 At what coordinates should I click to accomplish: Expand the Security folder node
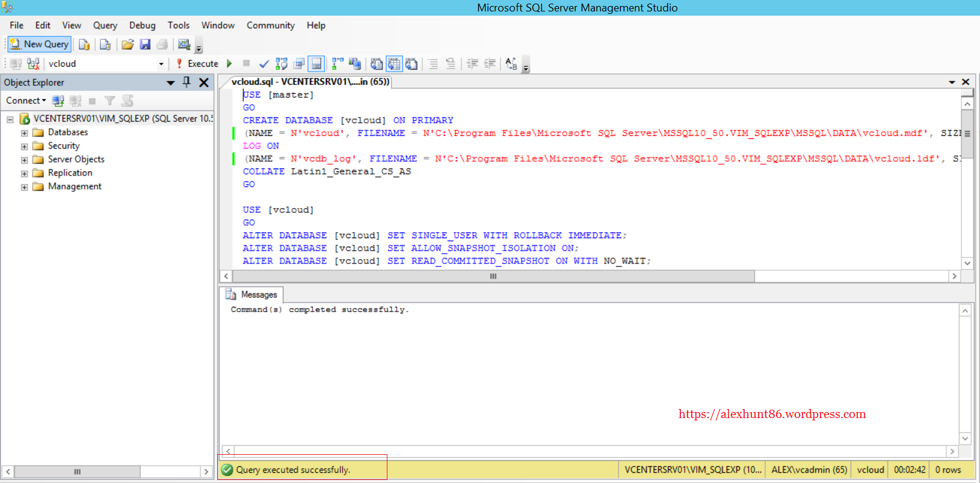24,146
